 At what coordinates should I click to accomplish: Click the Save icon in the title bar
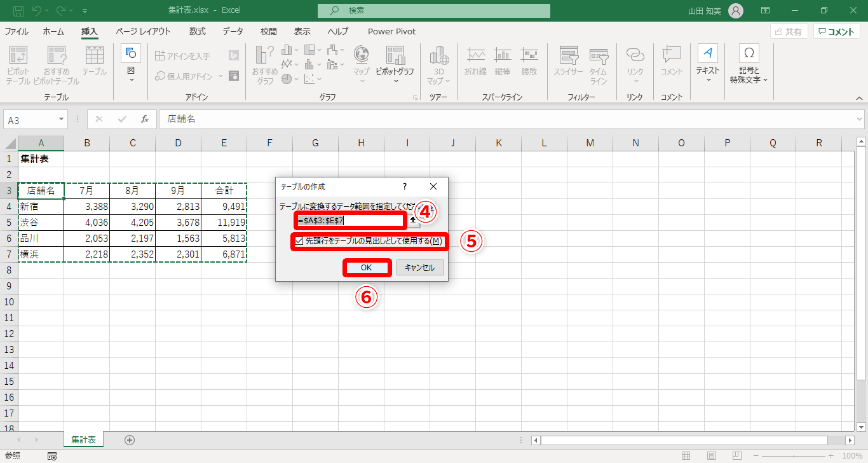point(18,11)
